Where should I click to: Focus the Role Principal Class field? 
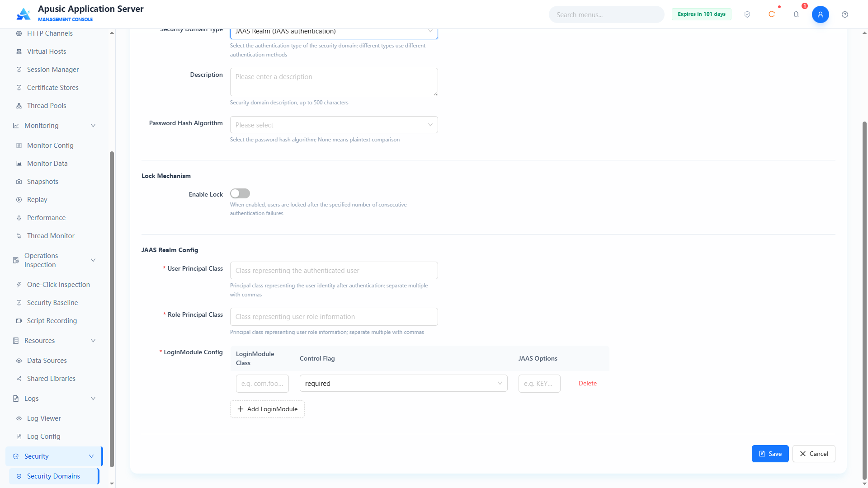pyautogui.click(x=334, y=317)
